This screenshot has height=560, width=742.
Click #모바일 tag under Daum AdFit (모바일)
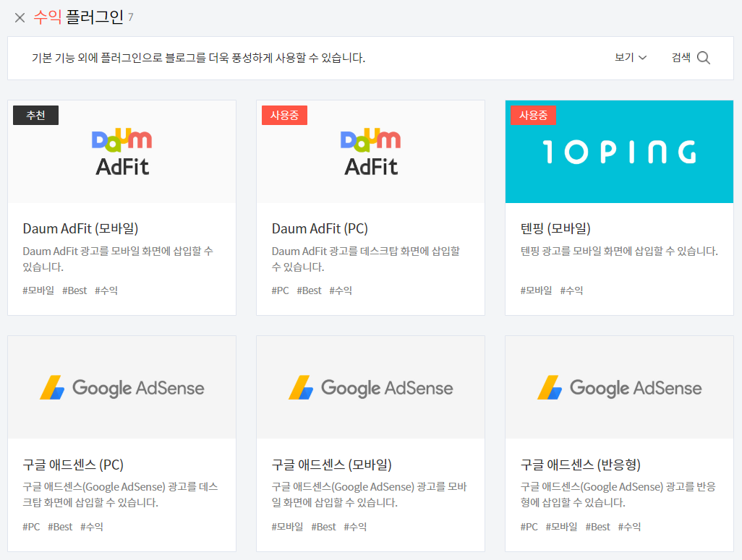click(38, 290)
